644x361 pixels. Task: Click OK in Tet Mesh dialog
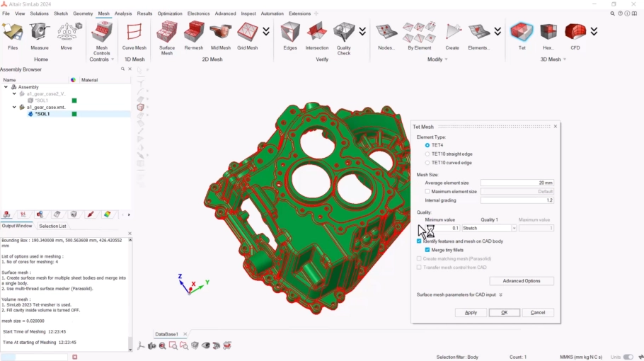tap(505, 313)
